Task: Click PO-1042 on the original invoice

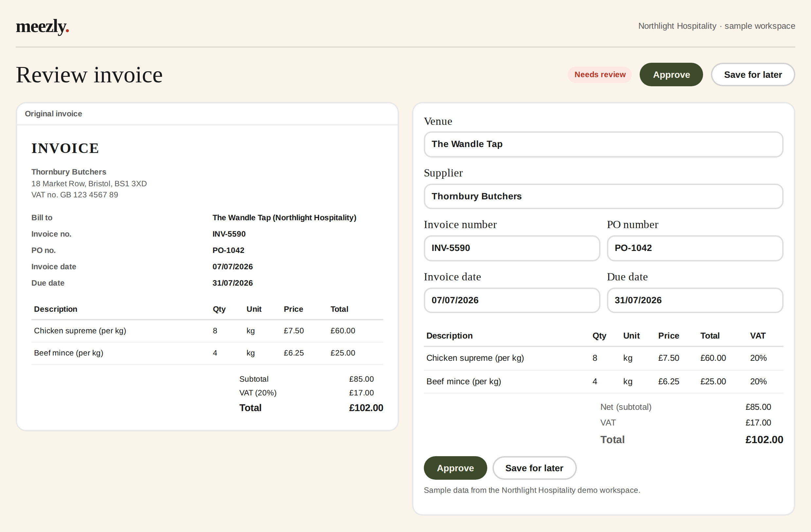Action: [x=228, y=251]
